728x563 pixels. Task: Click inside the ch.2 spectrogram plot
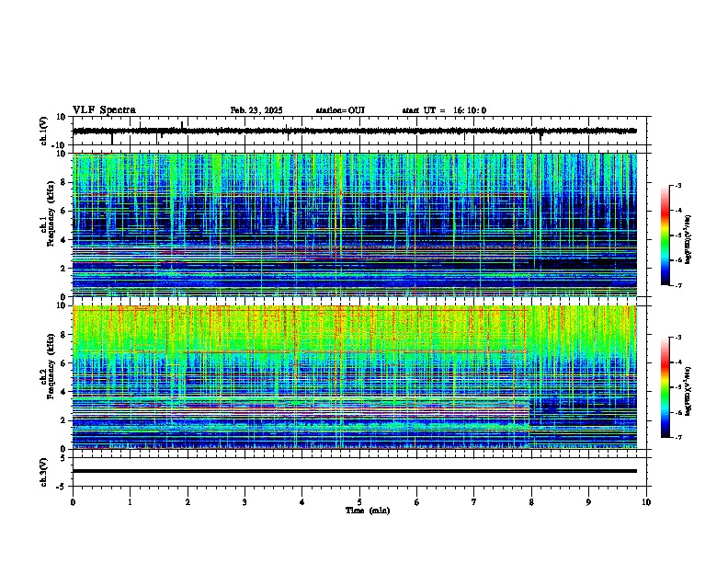(355, 377)
